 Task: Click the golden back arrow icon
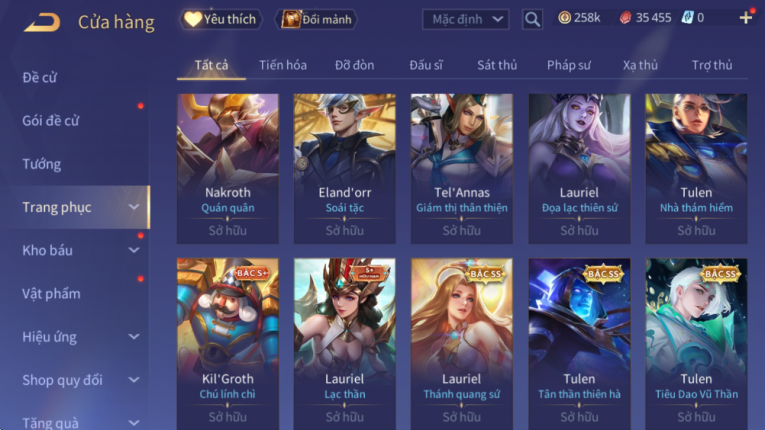click(42, 22)
